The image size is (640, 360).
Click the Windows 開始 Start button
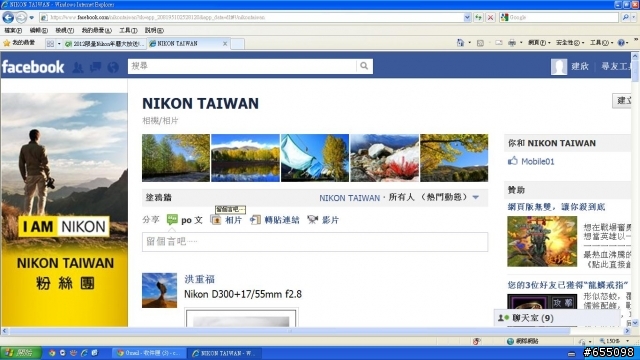pos(20,353)
